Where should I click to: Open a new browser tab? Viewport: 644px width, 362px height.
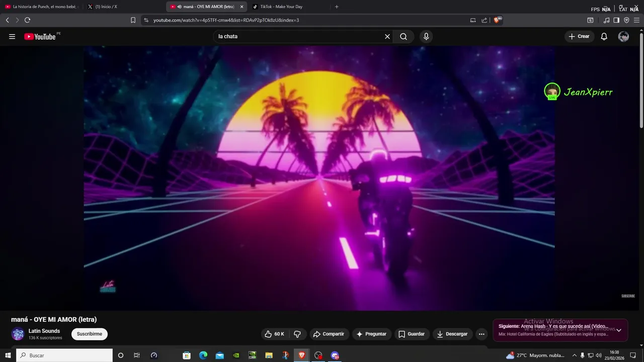pyautogui.click(x=337, y=7)
